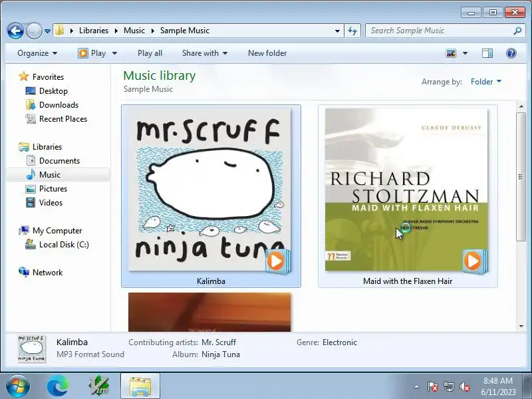
Task: Launch Microsoft Edge from the taskbar
Action: point(58,386)
